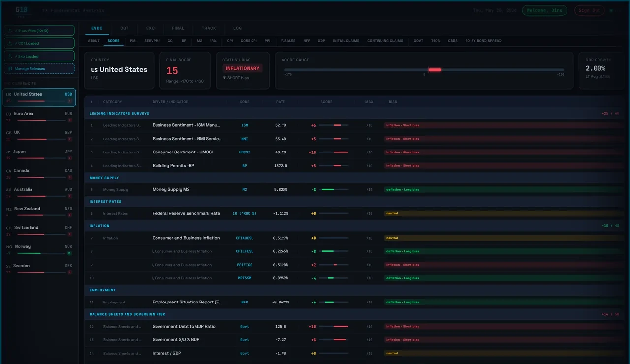The height and width of the screenshot is (364, 630).
Task: Select the CONTINUING CLAIMS sub-tab
Action: [x=385, y=41]
